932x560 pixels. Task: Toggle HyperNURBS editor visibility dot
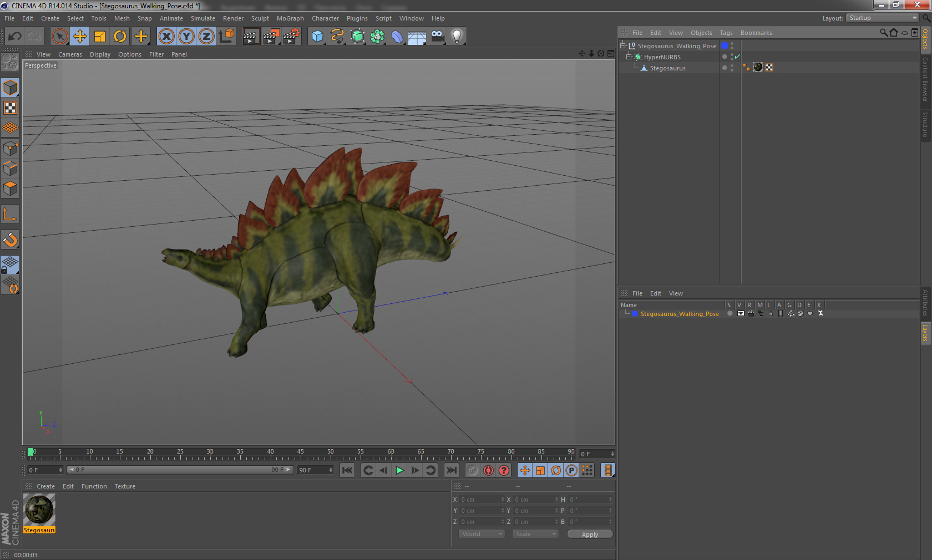click(x=732, y=54)
